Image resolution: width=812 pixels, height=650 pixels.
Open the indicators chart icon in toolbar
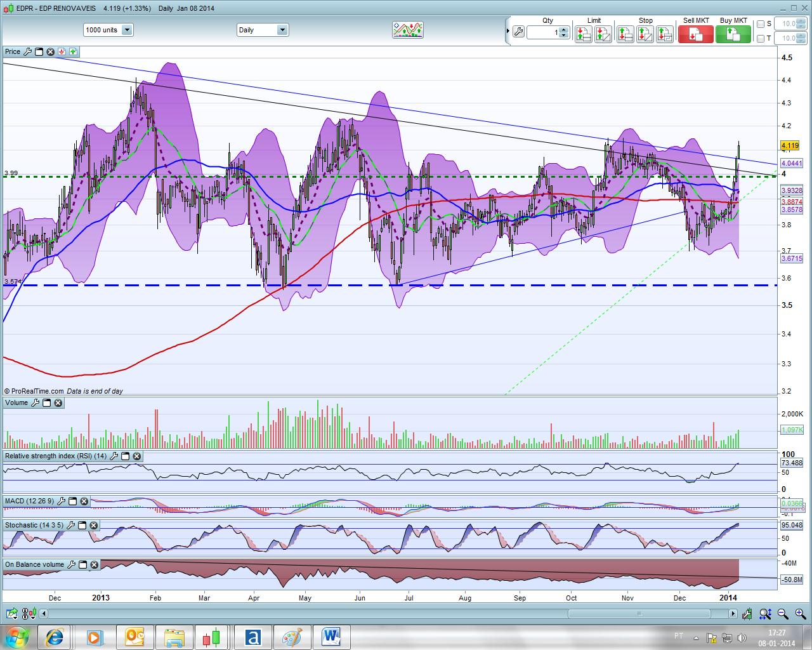(407, 30)
